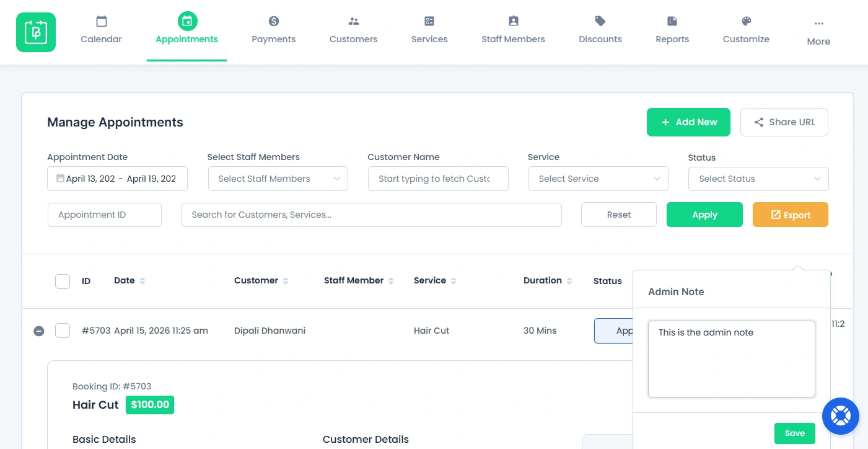Open Appointment Date range picker
This screenshot has width=868, height=449.
click(118, 179)
